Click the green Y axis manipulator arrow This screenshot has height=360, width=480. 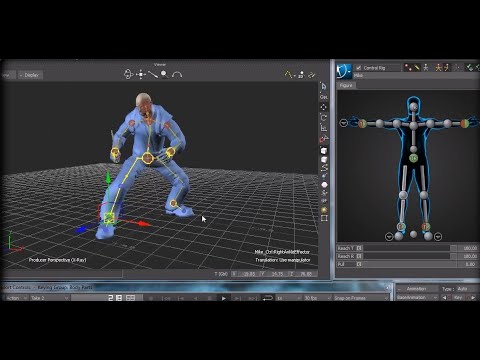click(x=108, y=178)
